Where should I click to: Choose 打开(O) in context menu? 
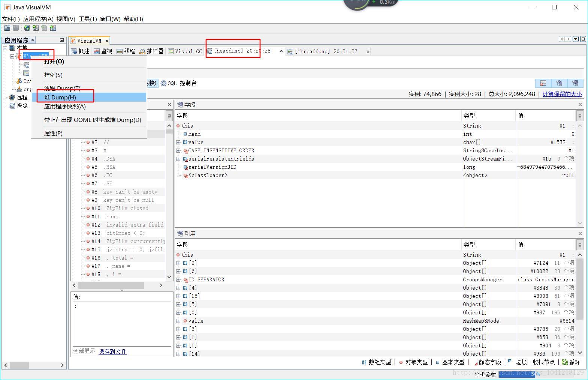(89, 61)
